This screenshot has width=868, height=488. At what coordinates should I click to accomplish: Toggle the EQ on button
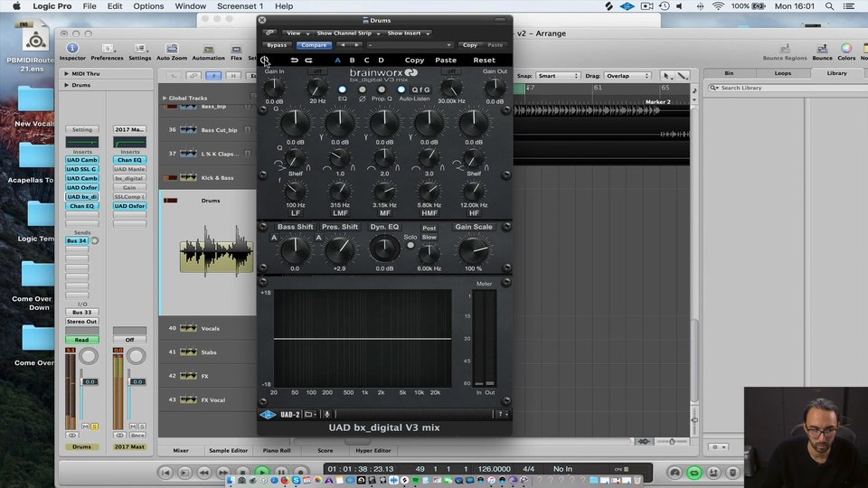tap(342, 89)
